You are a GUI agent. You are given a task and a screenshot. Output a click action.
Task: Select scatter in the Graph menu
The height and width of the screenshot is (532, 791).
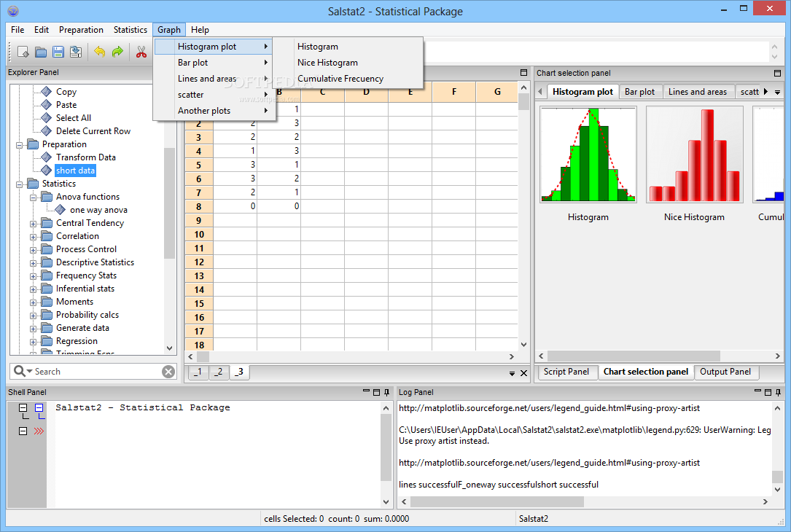point(214,95)
